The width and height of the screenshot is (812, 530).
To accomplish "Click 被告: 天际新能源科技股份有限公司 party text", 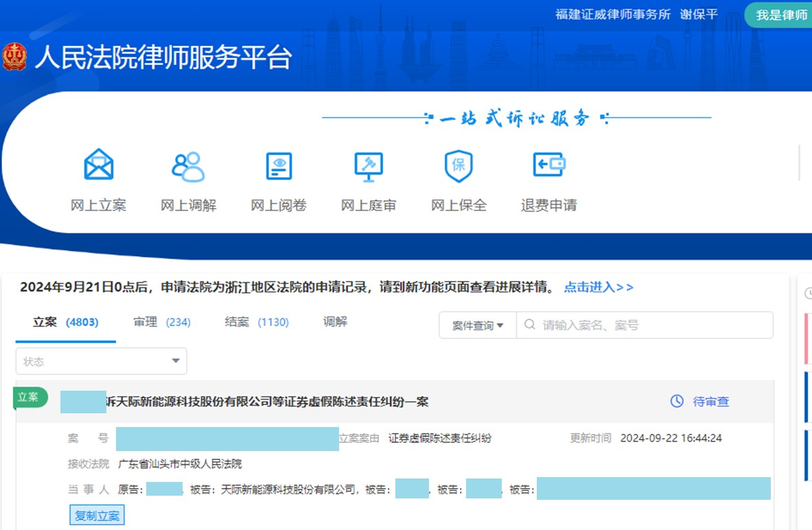I will [273, 489].
